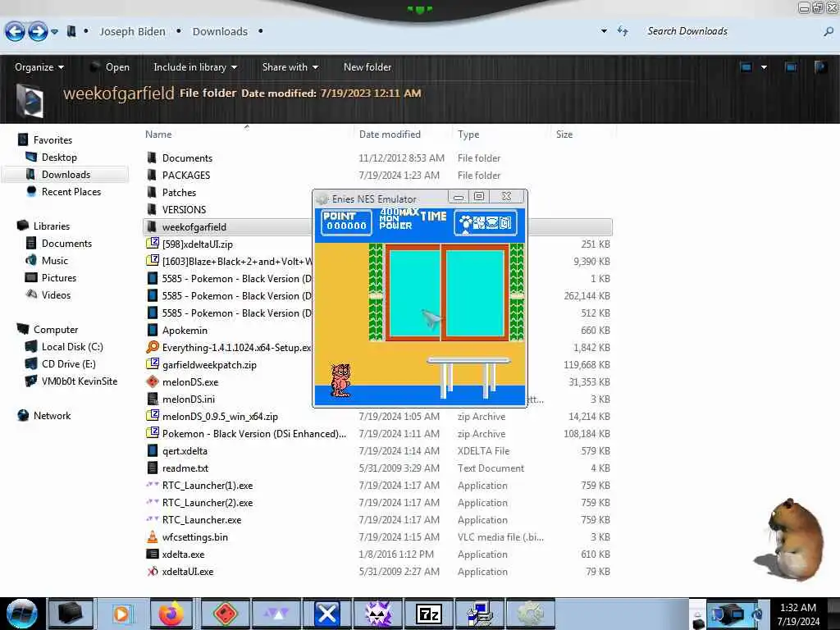Open Local Disk (C:) in the sidebar
This screenshot has width=840, height=630.
pyautogui.click(x=64, y=347)
